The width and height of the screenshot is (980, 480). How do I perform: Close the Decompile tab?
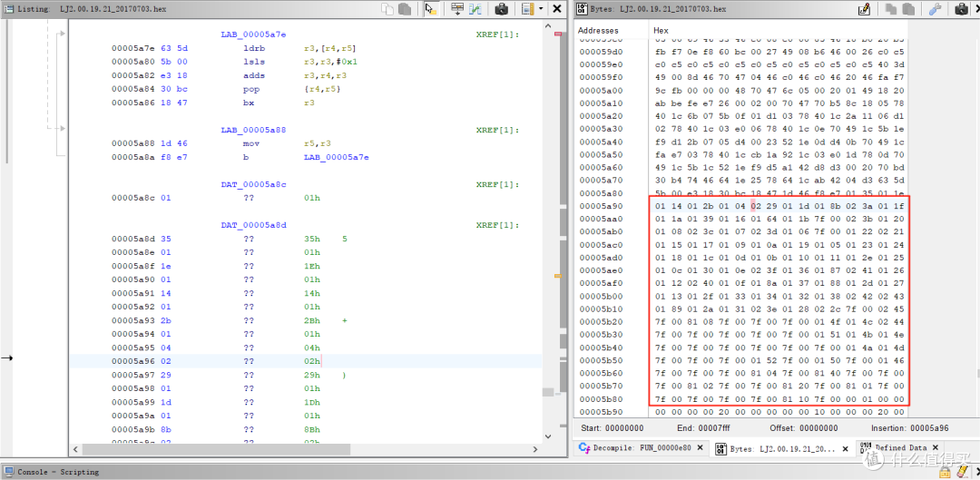coord(700,447)
